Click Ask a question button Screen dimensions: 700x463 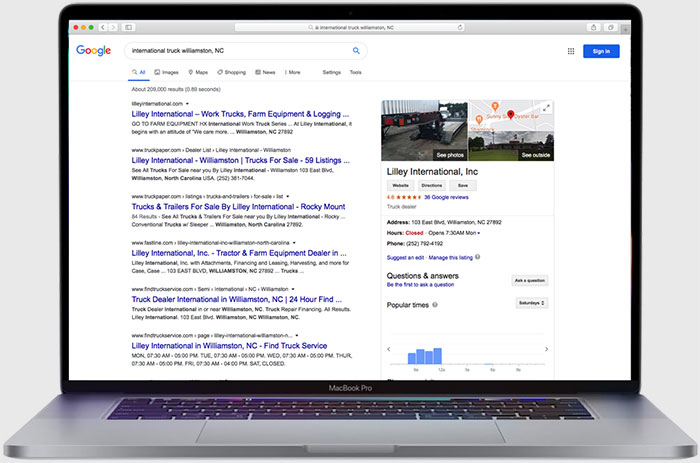[529, 280]
